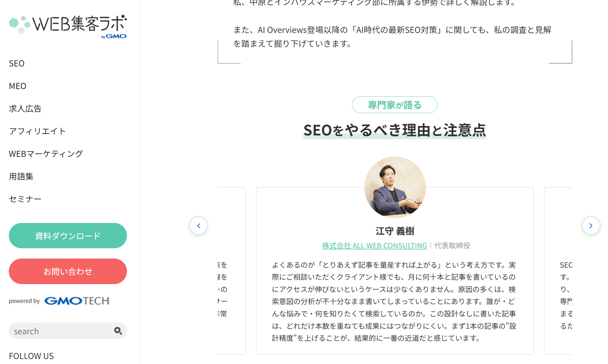Viewport: 608px width, 364px height.
Task: Open 株式会社 ALL WEB CONSULTING link
Action: (374, 246)
